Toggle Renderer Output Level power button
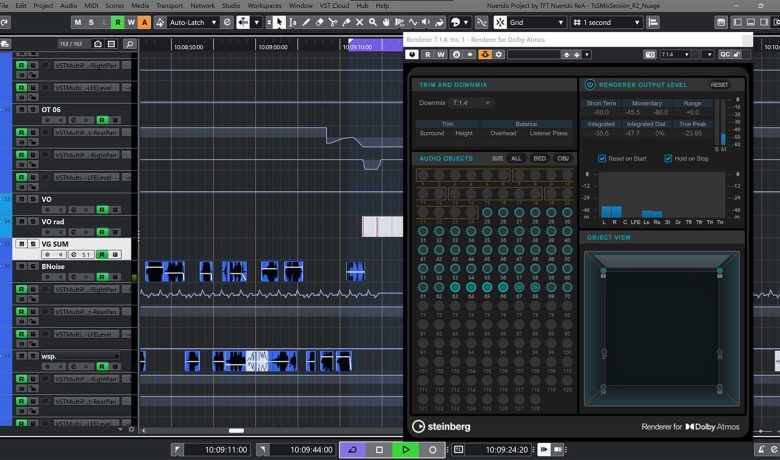This screenshot has width=780, height=460. click(x=590, y=85)
